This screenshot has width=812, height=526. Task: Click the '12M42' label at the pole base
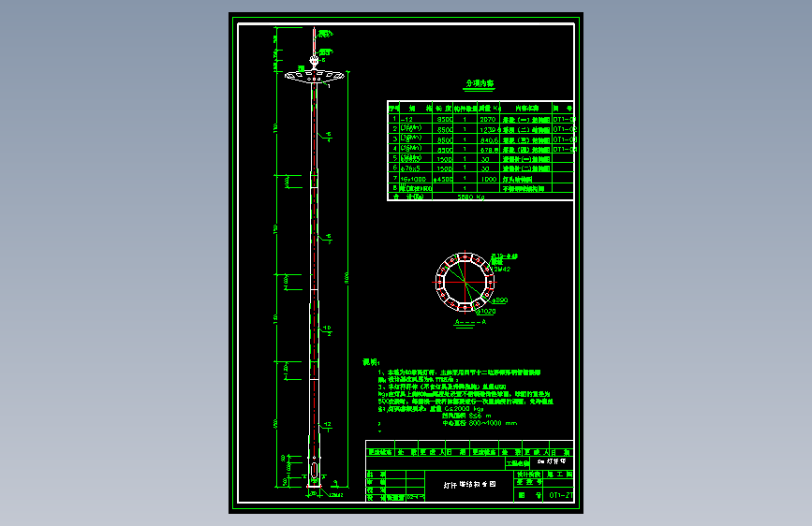tap(335, 495)
